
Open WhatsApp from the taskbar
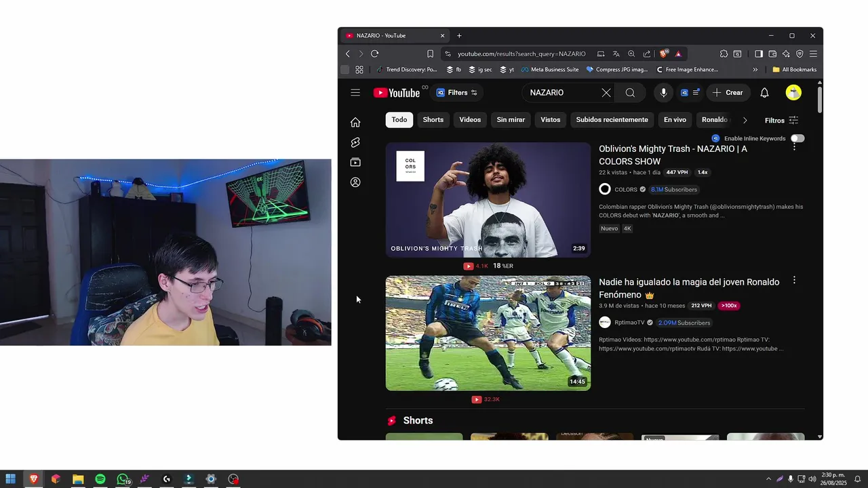(123, 479)
